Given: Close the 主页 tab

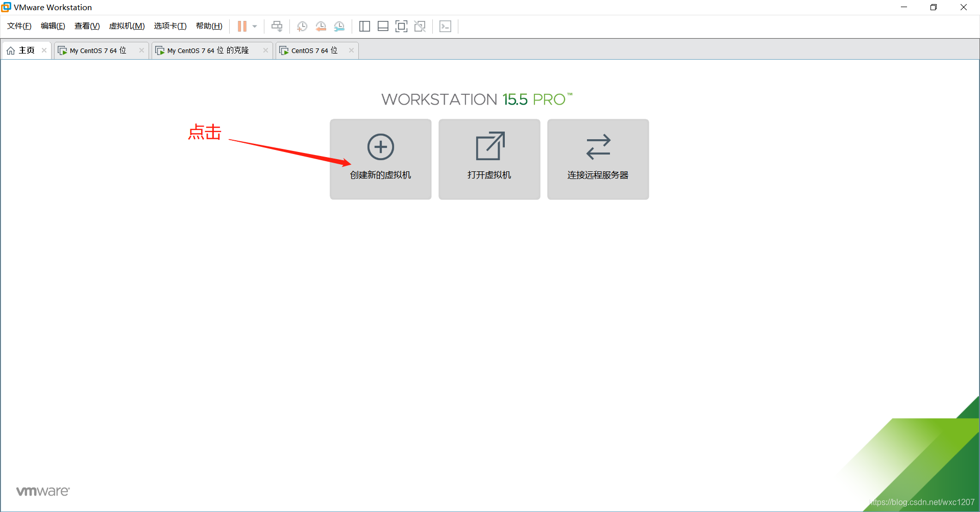Looking at the screenshot, I should tap(44, 50).
